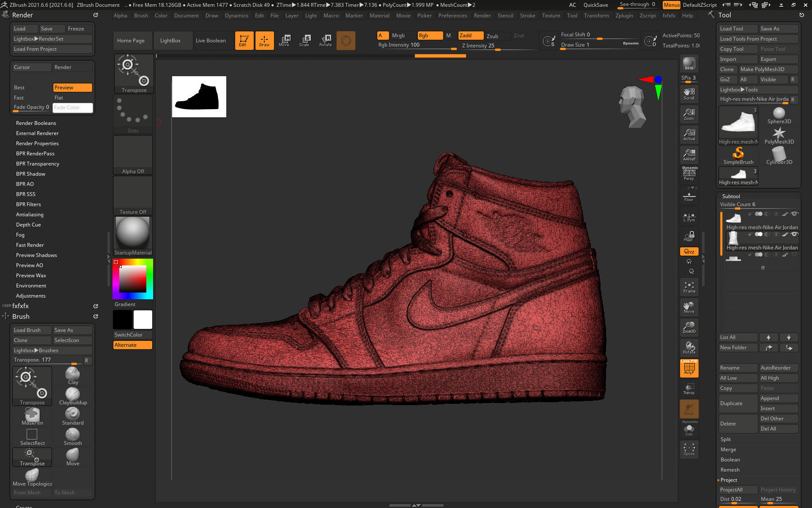The width and height of the screenshot is (812, 508).
Task: Click Make PolyMesh3D button
Action: click(768, 69)
